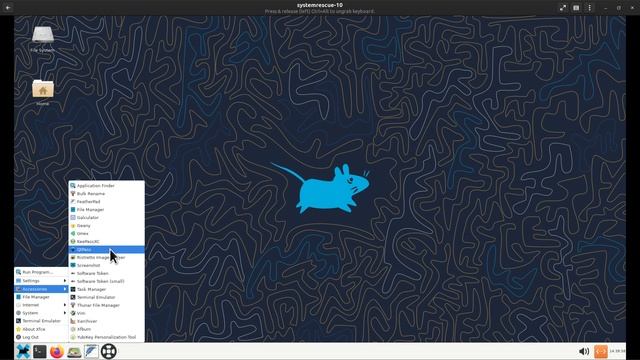Launch Bulk Rename from Accessories
640x360 pixels.
tap(107, 193)
